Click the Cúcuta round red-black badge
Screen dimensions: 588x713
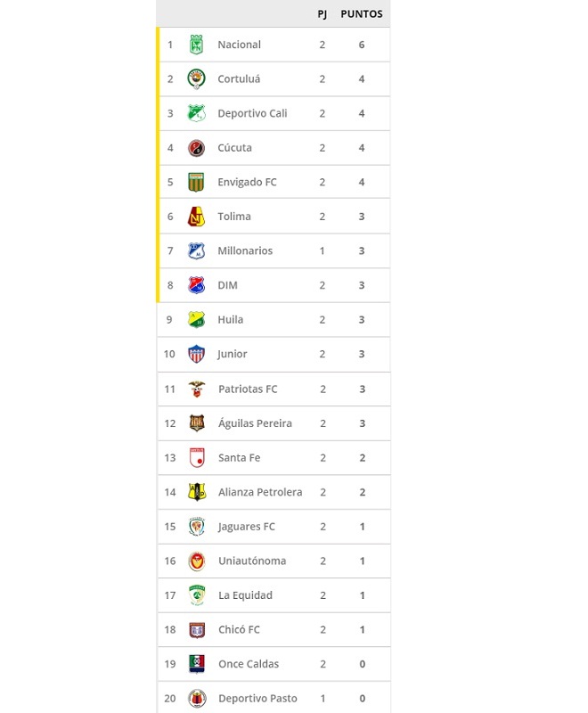tap(196, 148)
